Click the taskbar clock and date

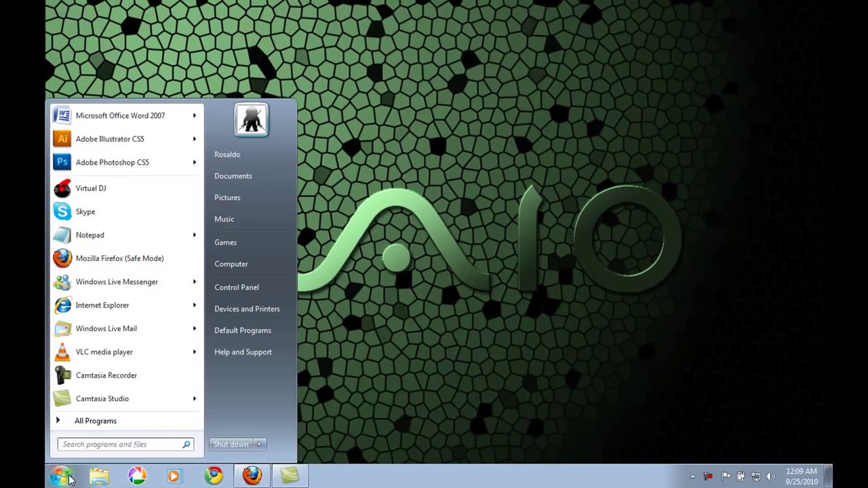[802, 476]
